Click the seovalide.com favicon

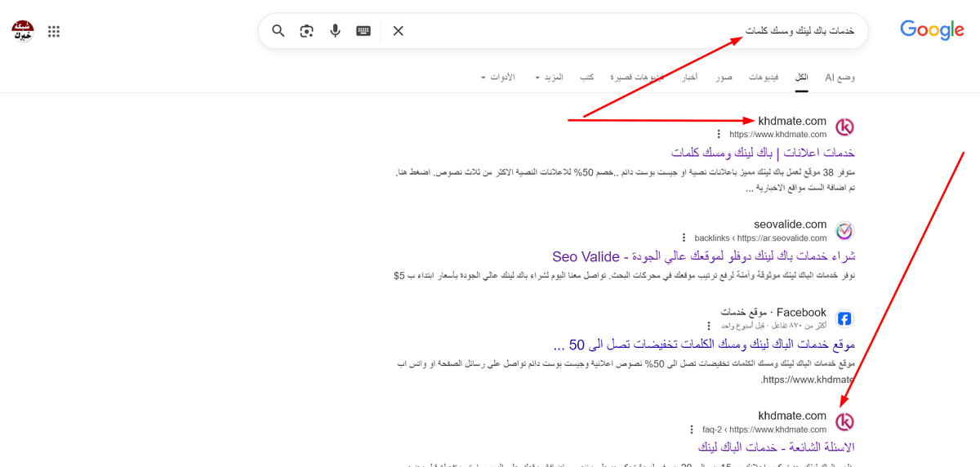pos(844,230)
